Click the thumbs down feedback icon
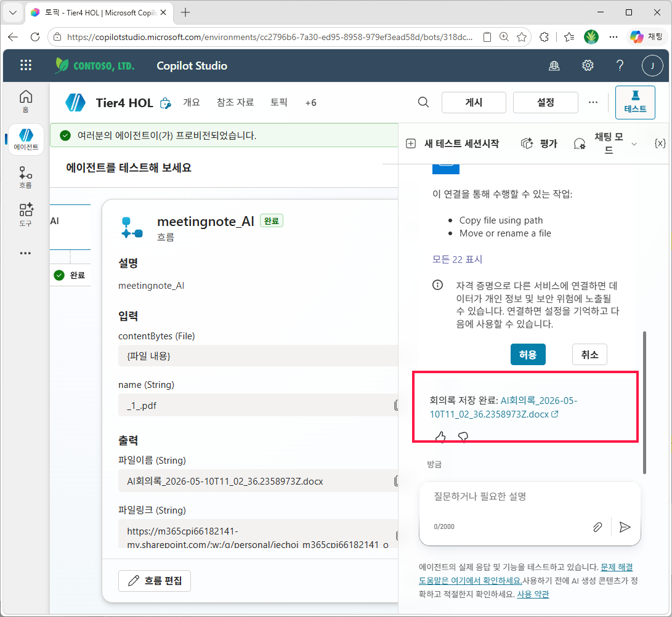The height and width of the screenshot is (617, 672). coord(463,437)
